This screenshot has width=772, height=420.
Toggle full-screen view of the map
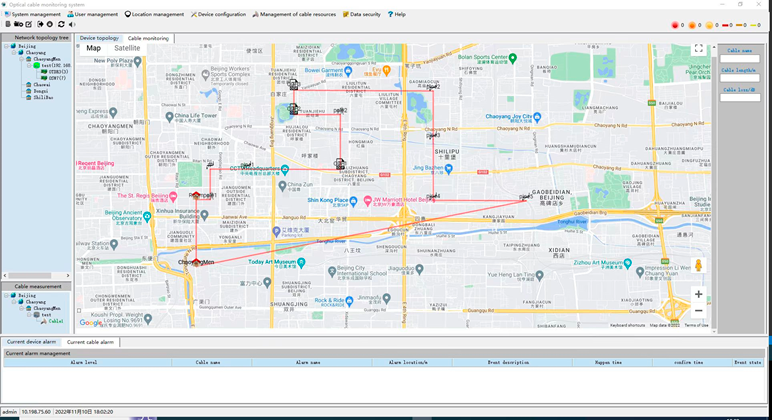point(698,48)
